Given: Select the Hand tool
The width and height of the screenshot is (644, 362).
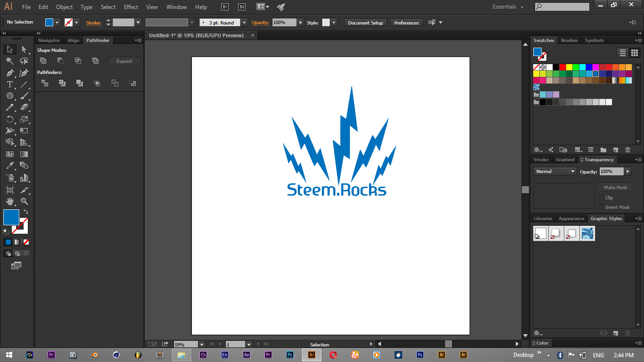Looking at the screenshot, I should coord(9,201).
